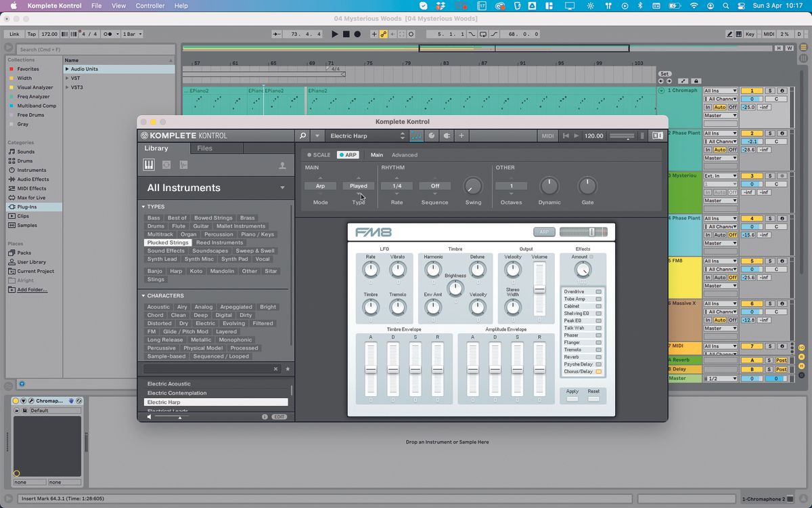Click the plus icon to add a plugin slot
Screen dimensions: 812x508
click(461, 135)
